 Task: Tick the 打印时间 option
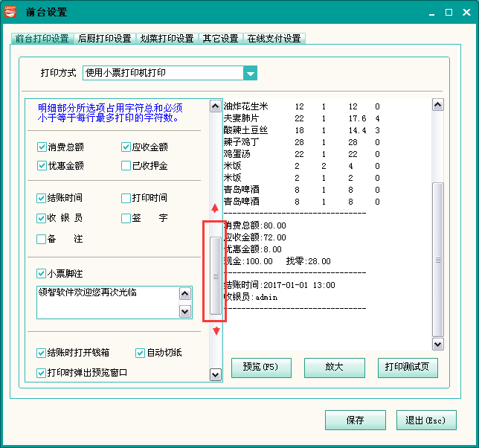[x=126, y=199]
